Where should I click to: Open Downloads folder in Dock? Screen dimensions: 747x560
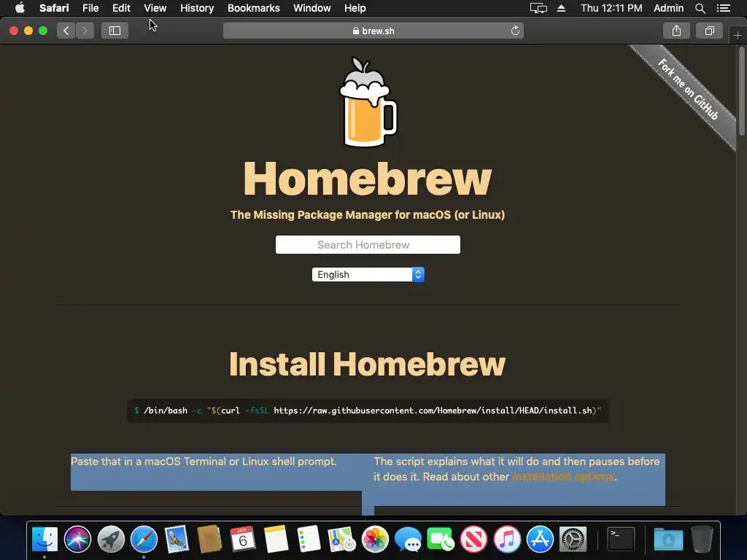pyautogui.click(x=668, y=540)
